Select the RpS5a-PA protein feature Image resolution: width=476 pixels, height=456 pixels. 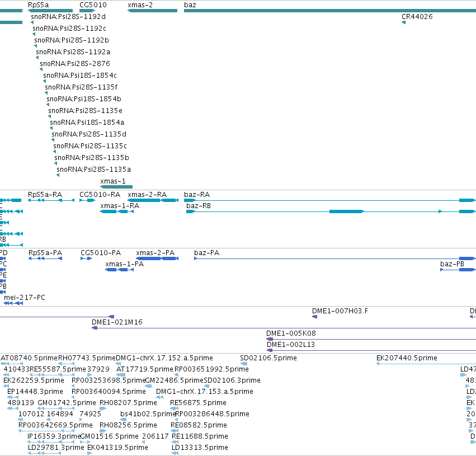click(45, 258)
